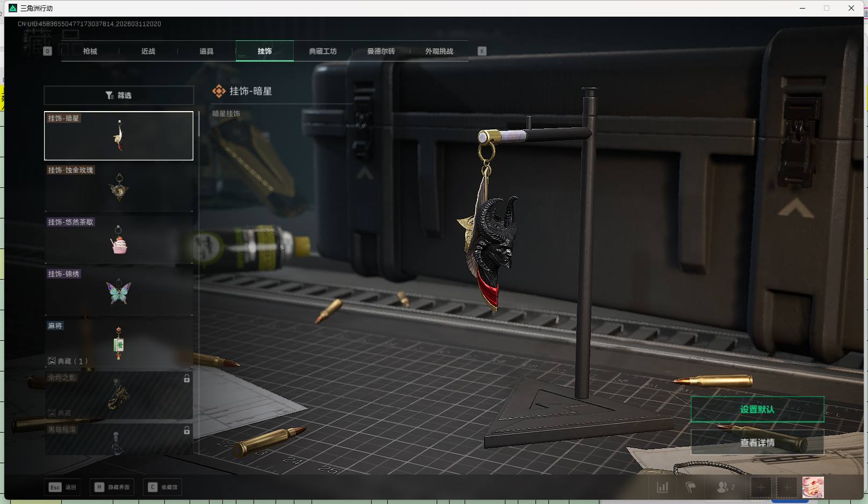Click the charm list scrollbar
Screen dimensions: 868x504
(199, 125)
